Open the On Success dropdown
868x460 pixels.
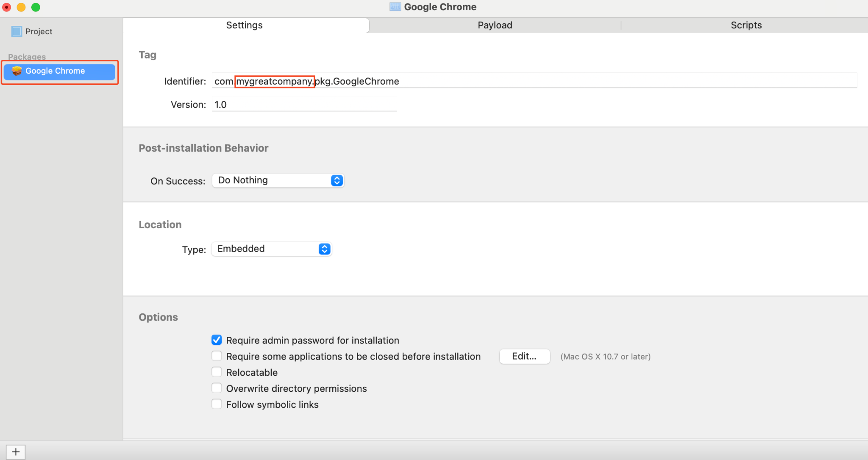click(x=278, y=180)
